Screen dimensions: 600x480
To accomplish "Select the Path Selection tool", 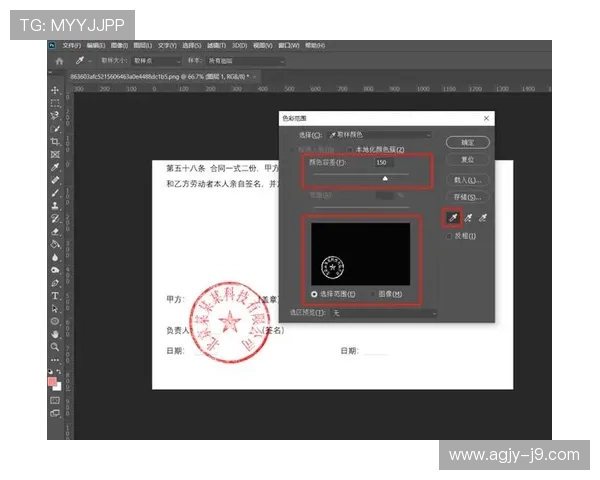I will coord(55,309).
